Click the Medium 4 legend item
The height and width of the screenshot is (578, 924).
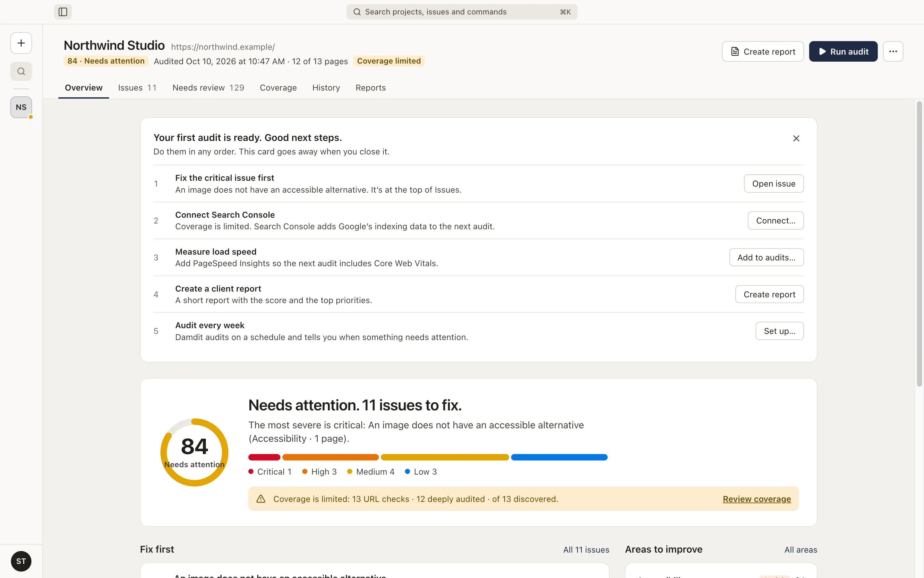coord(371,472)
